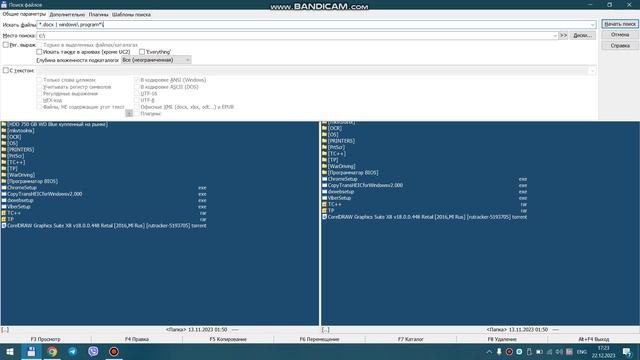Select CopyTransHEICforWindows icon in left panel
The image size is (640, 360).
click(4, 194)
